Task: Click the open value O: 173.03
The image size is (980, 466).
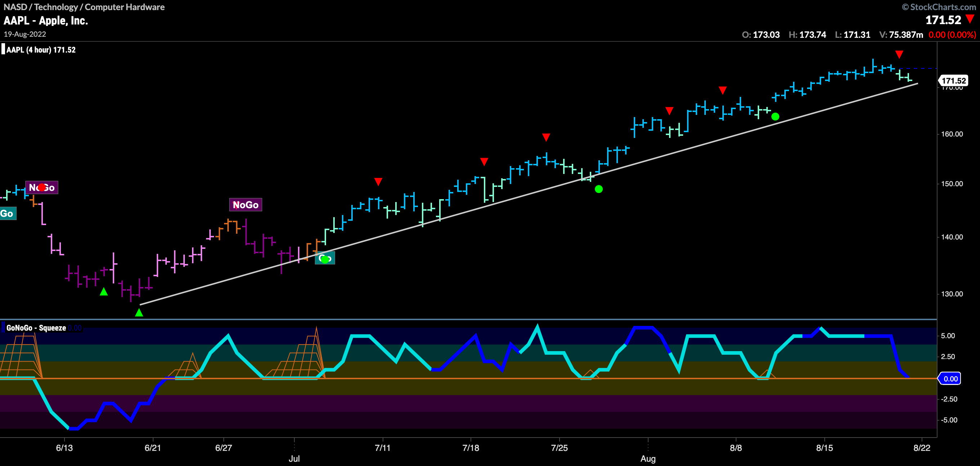Action: coord(761,35)
